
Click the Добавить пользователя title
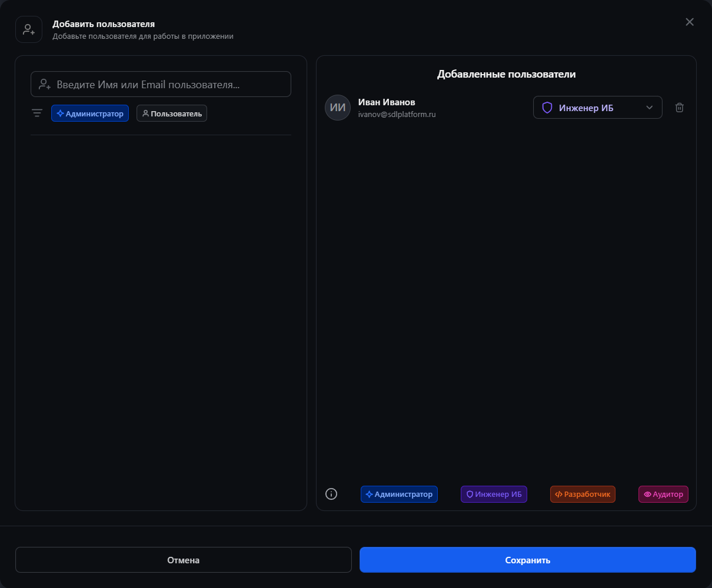(104, 24)
